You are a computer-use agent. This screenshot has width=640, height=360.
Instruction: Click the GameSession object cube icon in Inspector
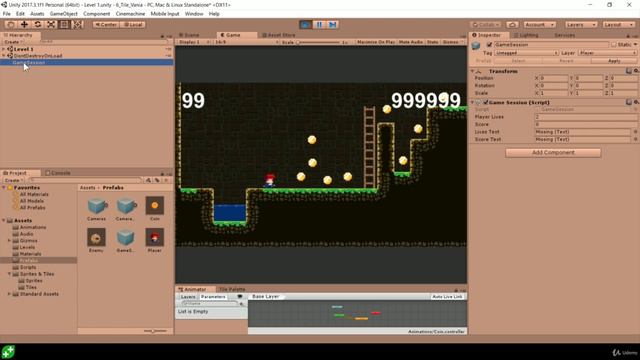tap(476, 46)
